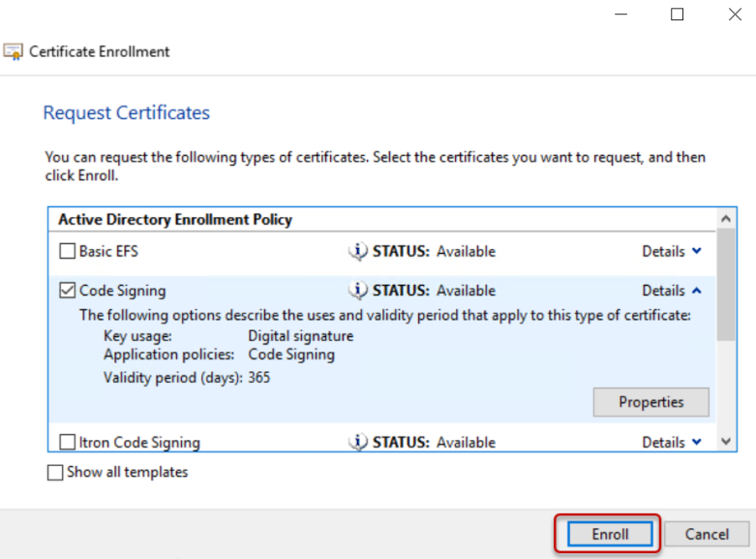Image resolution: width=756 pixels, height=559 pixels.
Task: Click the validity period value 365
Action: (258, 377)
